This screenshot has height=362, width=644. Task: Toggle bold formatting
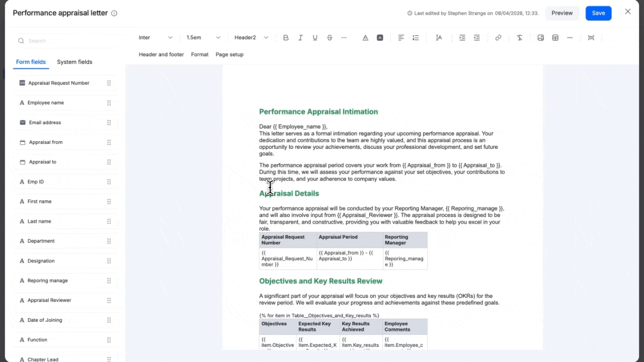tap(286, 38)
